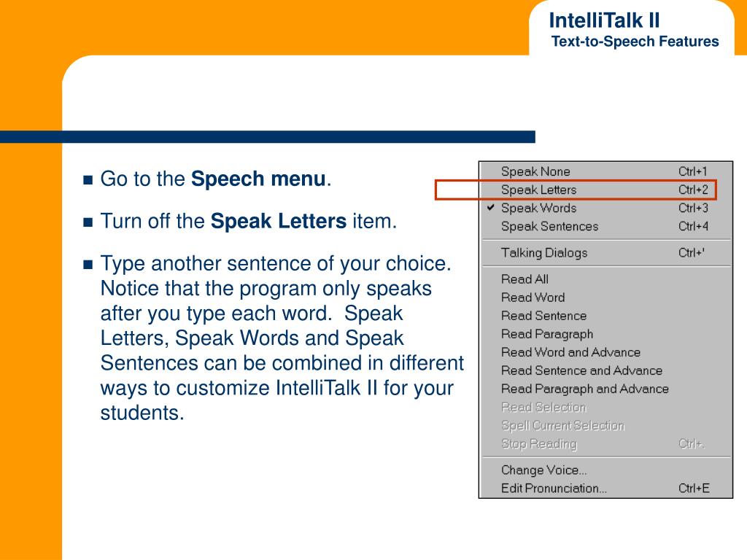Click the Read Sentence menu entry
This screenshot has width=747, height=560.
605,316
